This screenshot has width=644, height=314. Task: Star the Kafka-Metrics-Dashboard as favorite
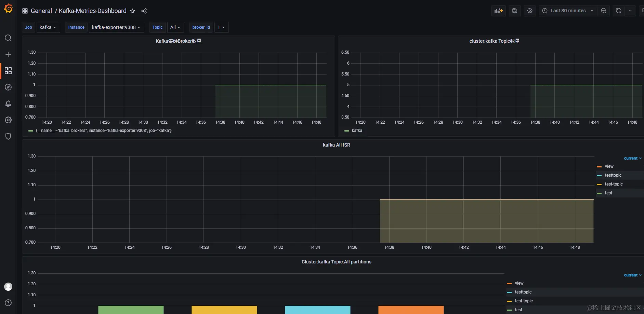tap(132, 11)
